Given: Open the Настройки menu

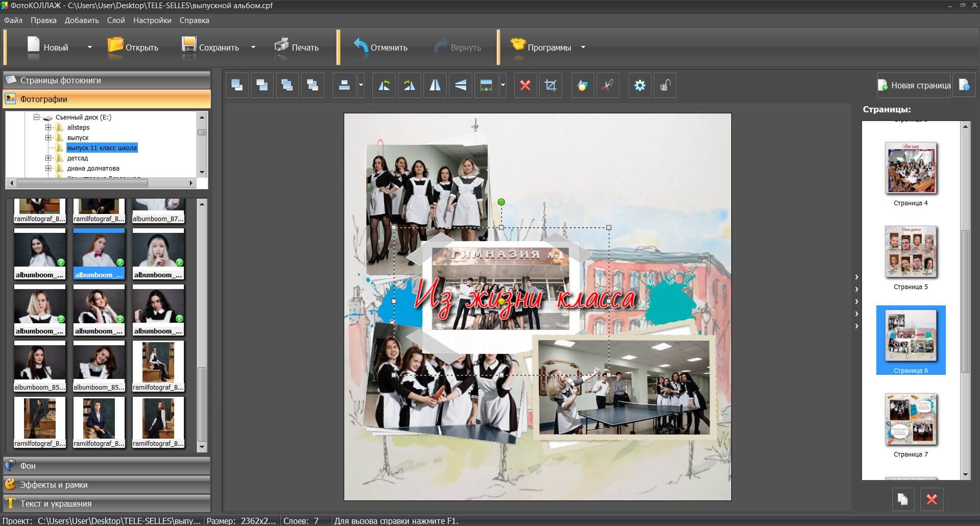Looking at the screenshot, I should pos(152,20).
